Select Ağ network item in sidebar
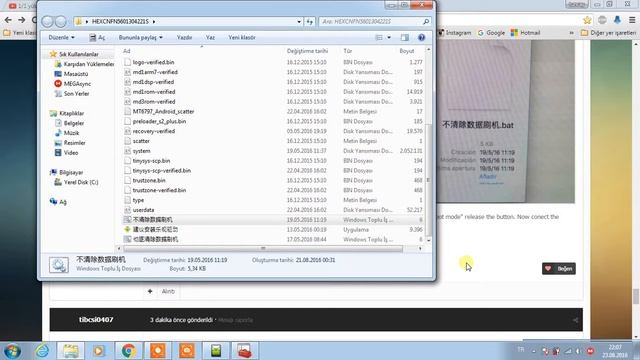The width and height of the screenshot is (640, 360). 58,202
